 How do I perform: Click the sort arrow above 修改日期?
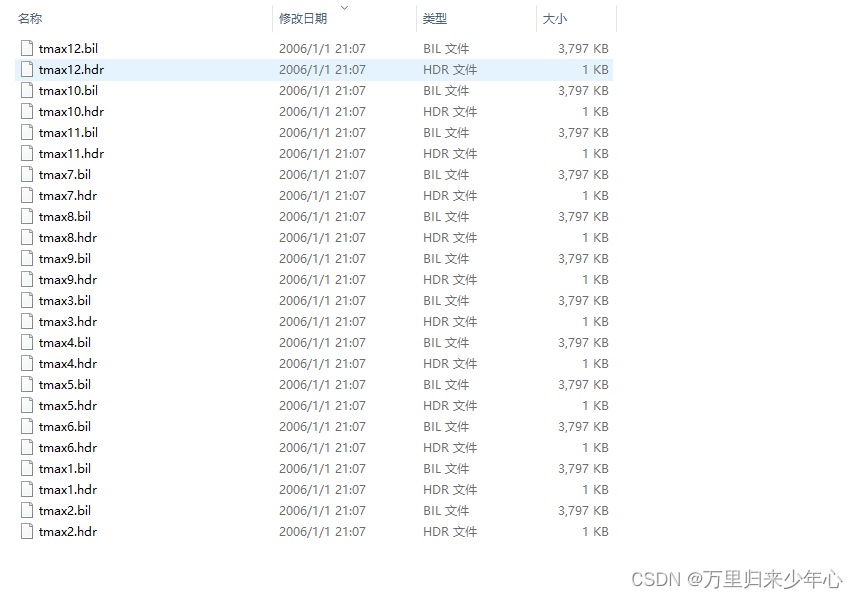coord(344,8)
